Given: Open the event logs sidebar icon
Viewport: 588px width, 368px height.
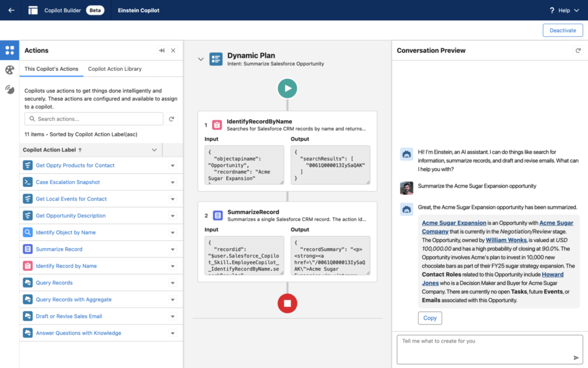Looking at the screenshot, I should 10,89.
